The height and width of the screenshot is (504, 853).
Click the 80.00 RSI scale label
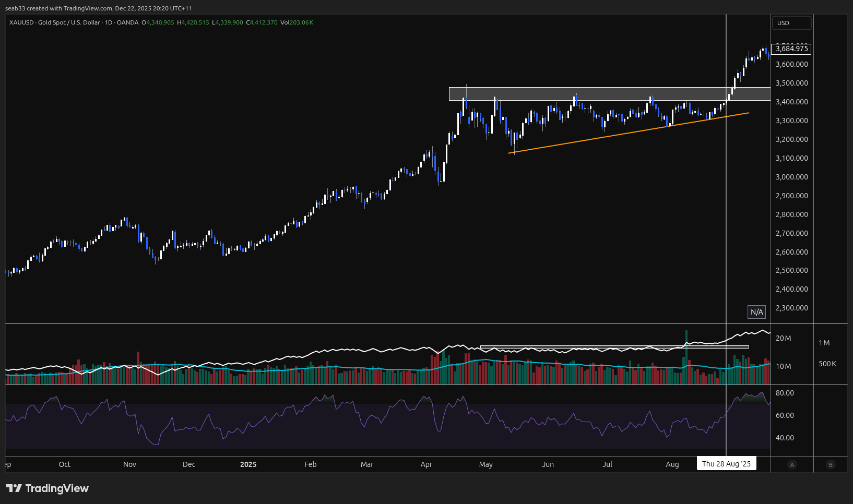pos(785,393)
